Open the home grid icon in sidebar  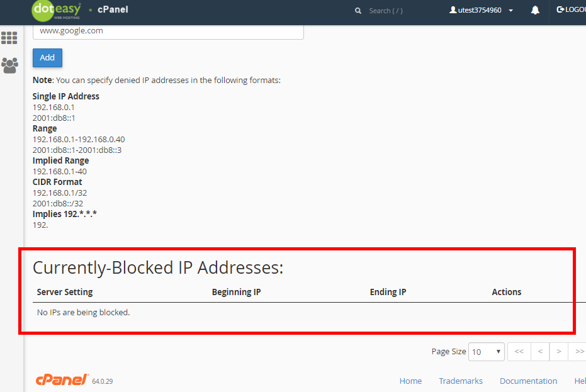click(9, 38)
